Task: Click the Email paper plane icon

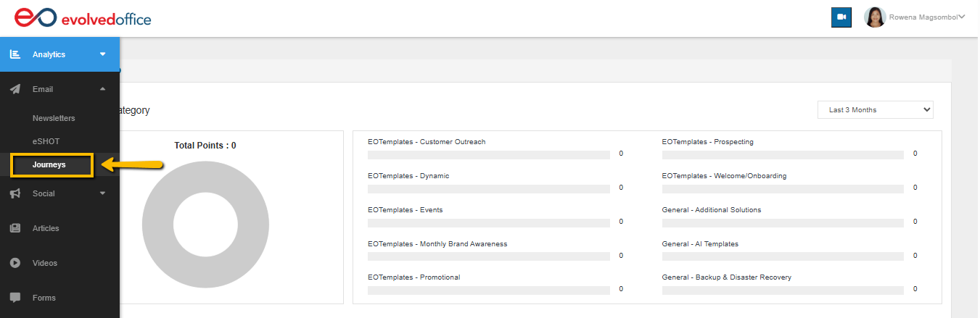Action: (x=15, y=89)
